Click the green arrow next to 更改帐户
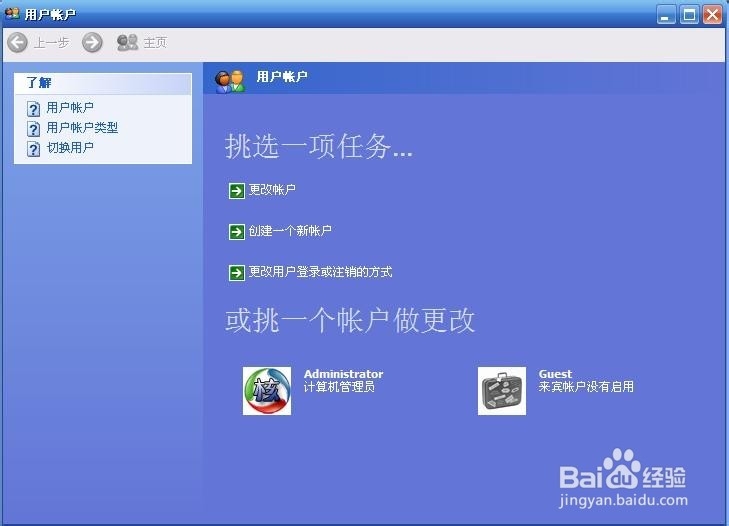 coord(237,190)
